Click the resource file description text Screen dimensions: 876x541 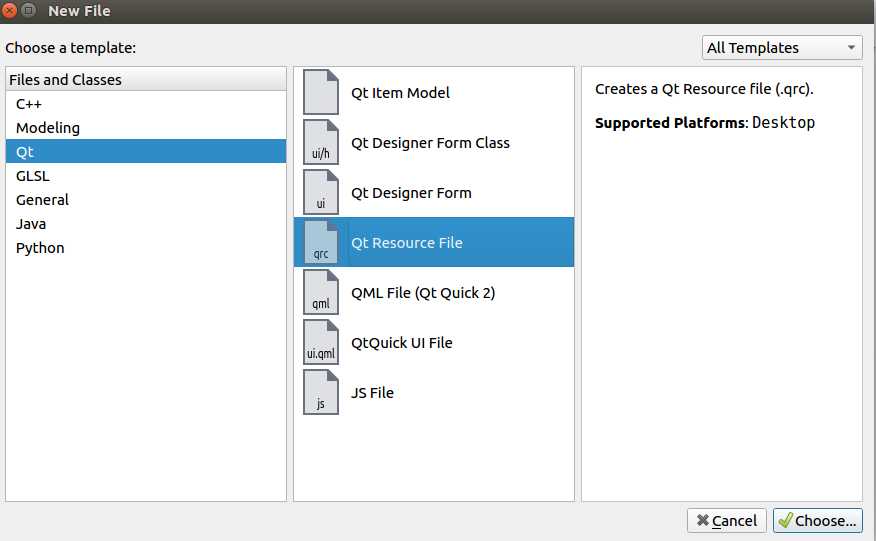click(x=704, y=89)
